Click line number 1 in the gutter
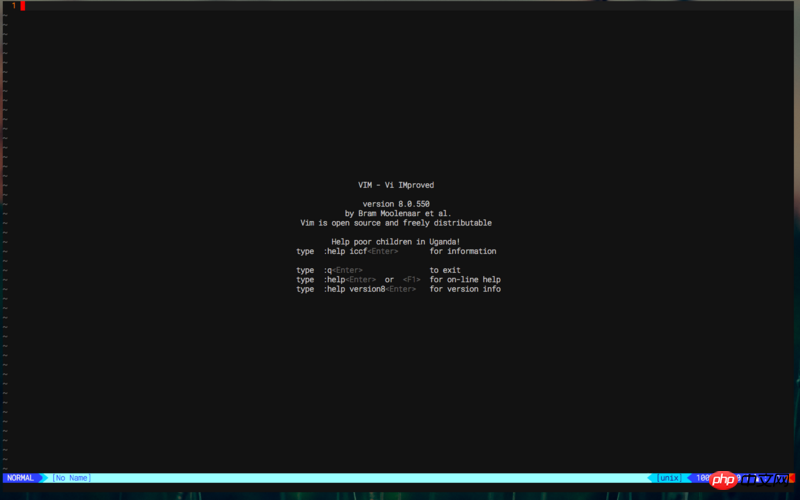Screen dimensions: 800x500 [14, 6]
